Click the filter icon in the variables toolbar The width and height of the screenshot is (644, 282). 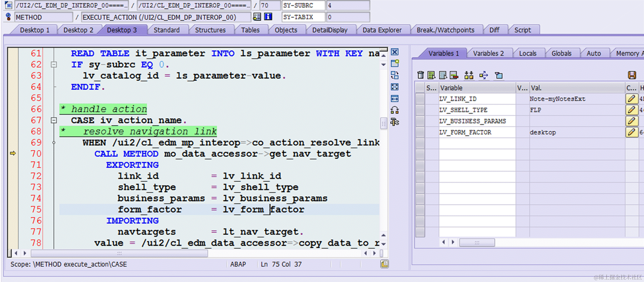[499, 75]
